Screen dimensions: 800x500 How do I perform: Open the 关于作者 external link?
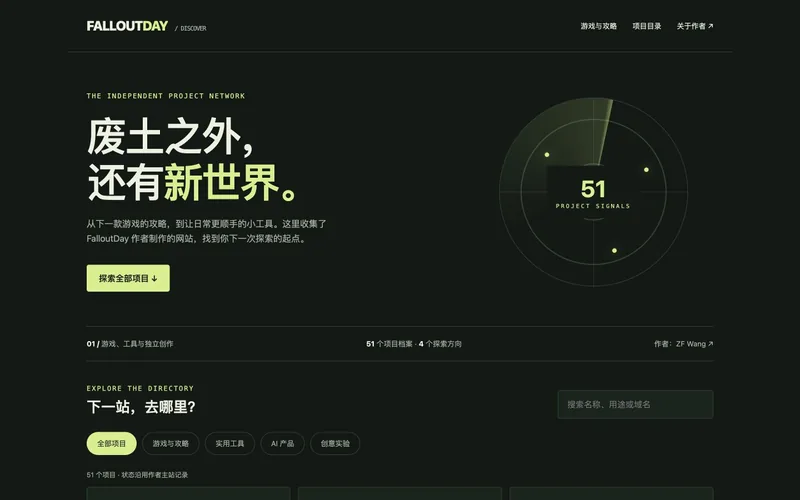695,26
